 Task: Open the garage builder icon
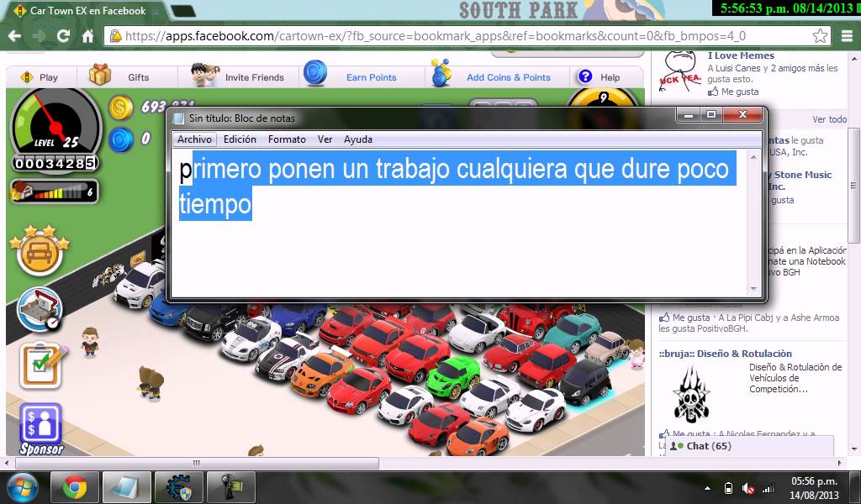click(x=39, y=309)
